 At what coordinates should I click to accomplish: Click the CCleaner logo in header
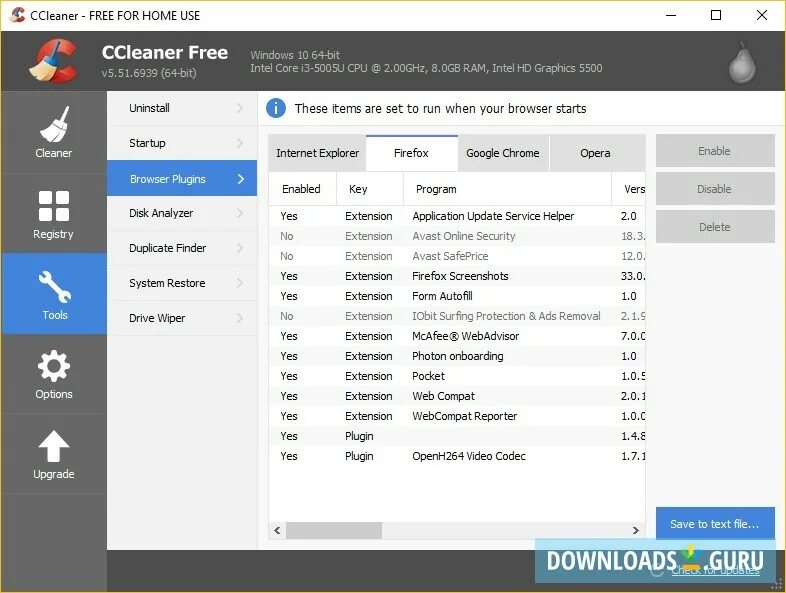point(54,61)
